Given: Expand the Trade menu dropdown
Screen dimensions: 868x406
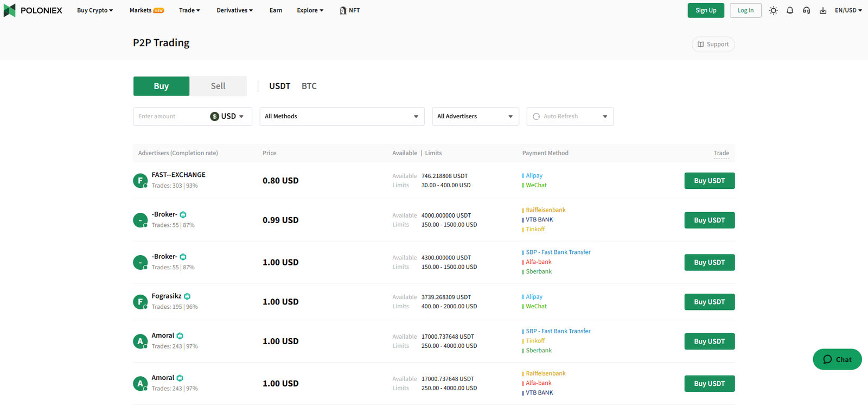Looking at the screenshot, I should click(189, 10).
